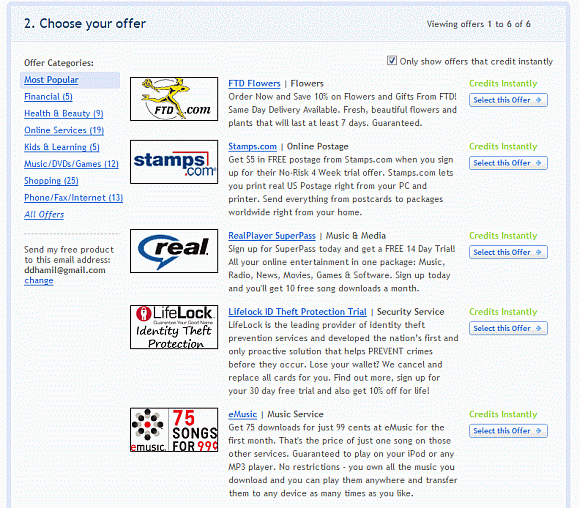
Task: Select the Stamps.com offer button
Action: tap(508, 163)
